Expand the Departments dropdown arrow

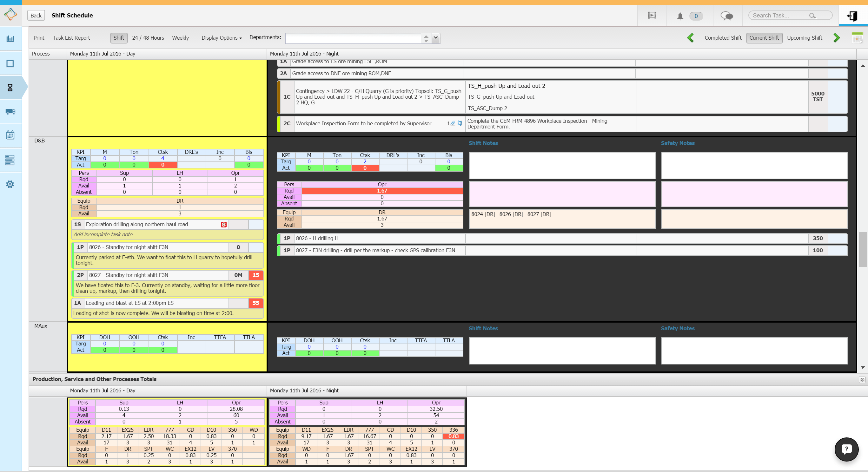click(436, 38)
